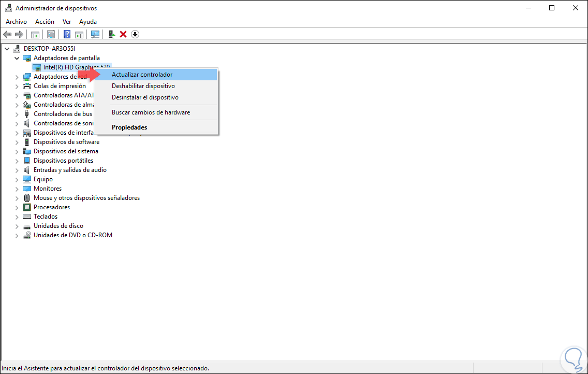Click Desinstalar el dispositivo menu entry
The width and height of the screenshot is (588, 374).
(144, 97)
